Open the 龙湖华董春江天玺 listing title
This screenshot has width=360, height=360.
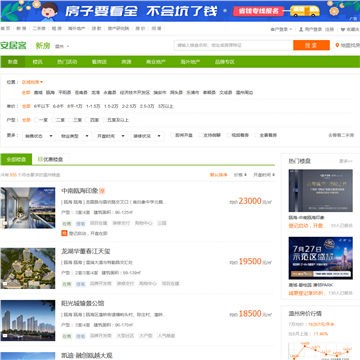tap(86, 251)
